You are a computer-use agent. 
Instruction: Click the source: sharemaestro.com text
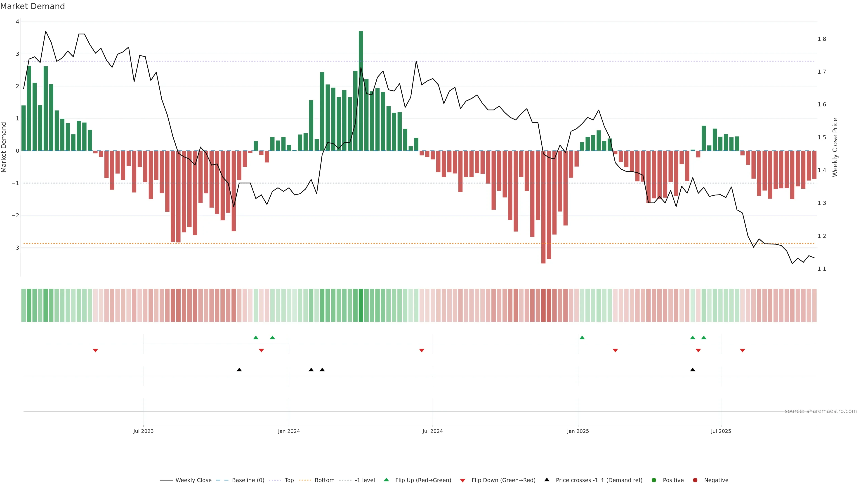pyautogui.click(x=821, y=411)
